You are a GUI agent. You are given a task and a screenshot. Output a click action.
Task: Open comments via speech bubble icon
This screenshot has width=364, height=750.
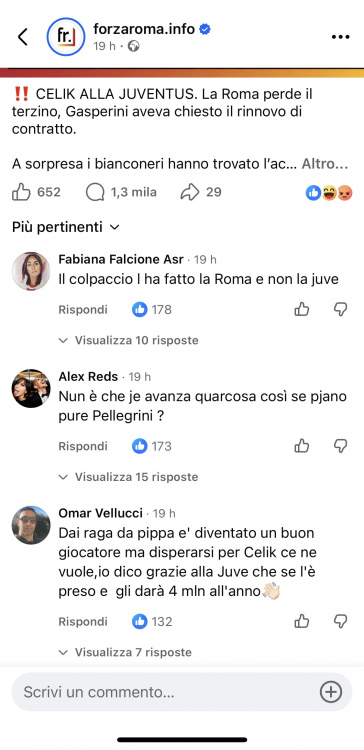coord(95,192)
